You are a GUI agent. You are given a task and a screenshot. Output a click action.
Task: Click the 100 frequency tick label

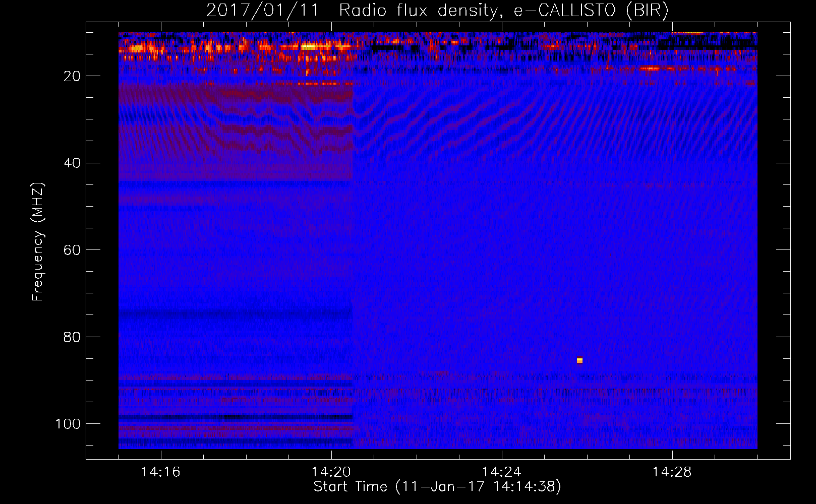pyautogui.click(x=68, y=424)
